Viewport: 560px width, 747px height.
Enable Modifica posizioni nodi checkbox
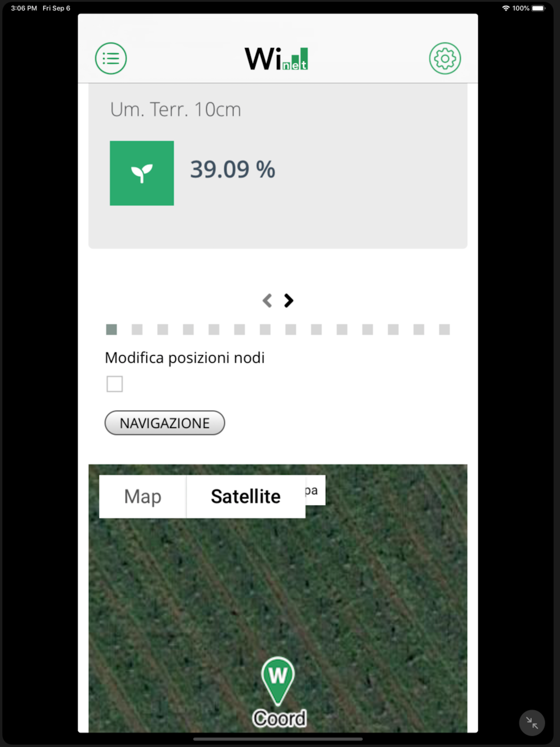[115, 384]
